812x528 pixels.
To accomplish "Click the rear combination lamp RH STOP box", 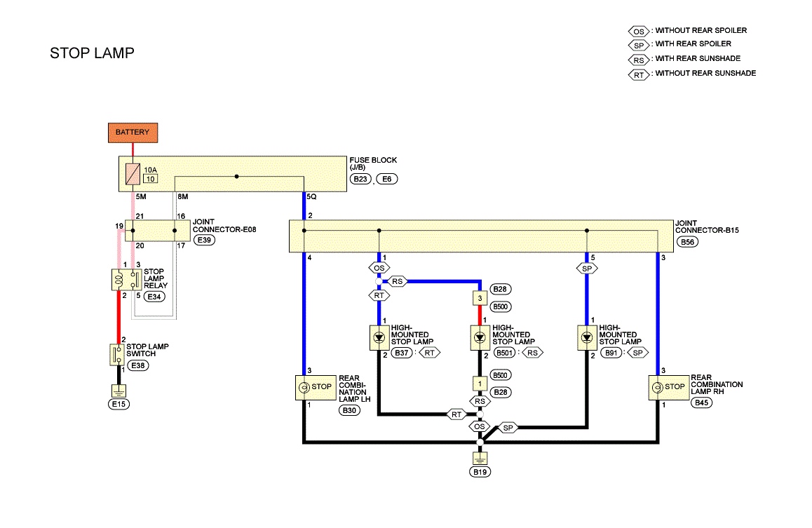I will pyautogui.click(x=669, y=388).
